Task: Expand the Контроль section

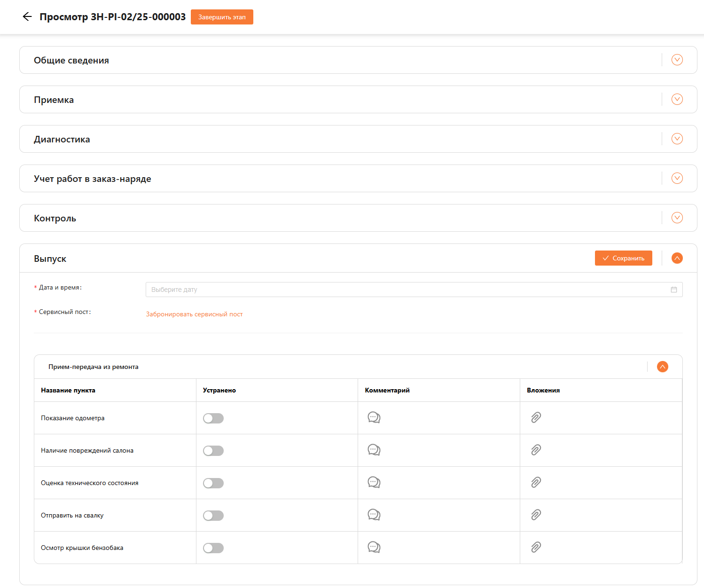Action: click(677, 218)
